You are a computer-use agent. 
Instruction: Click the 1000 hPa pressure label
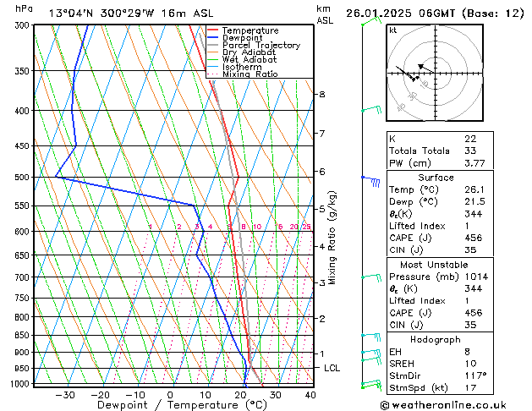[x=21, y=384]
